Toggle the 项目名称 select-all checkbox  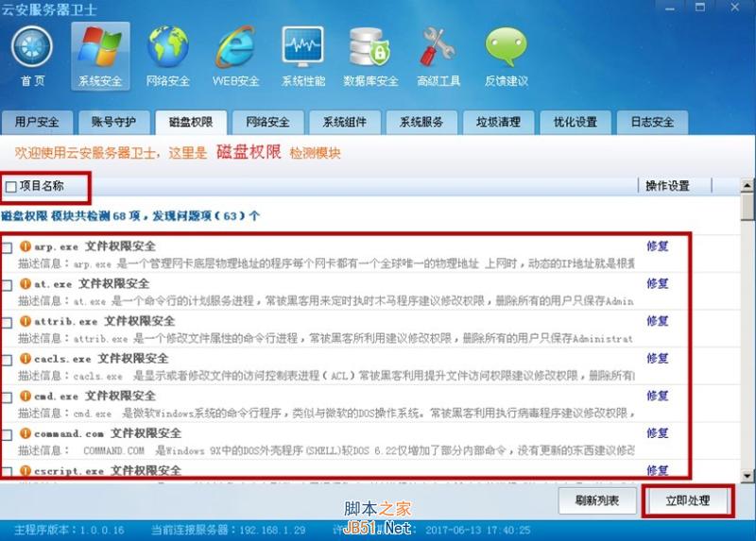[x=11, y=187]
